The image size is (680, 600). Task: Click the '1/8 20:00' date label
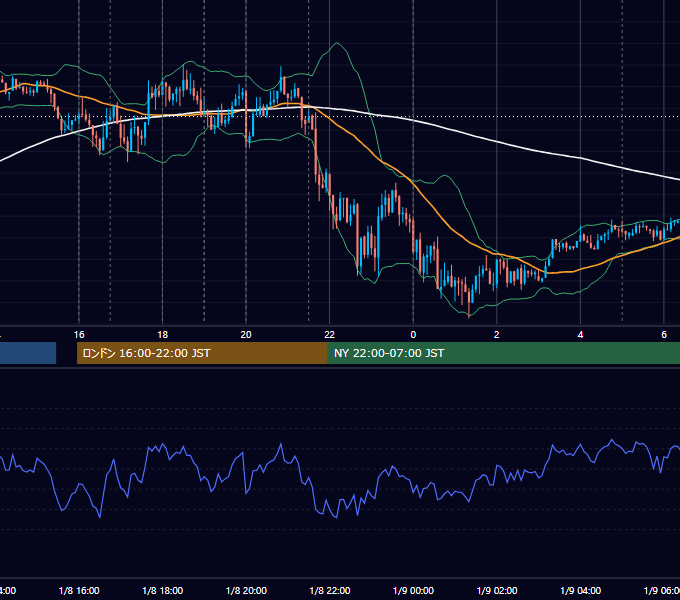[246, 590]
